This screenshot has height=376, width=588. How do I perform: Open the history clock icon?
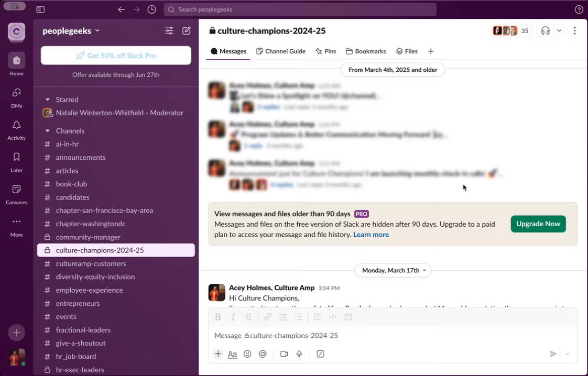click(151, 9)
